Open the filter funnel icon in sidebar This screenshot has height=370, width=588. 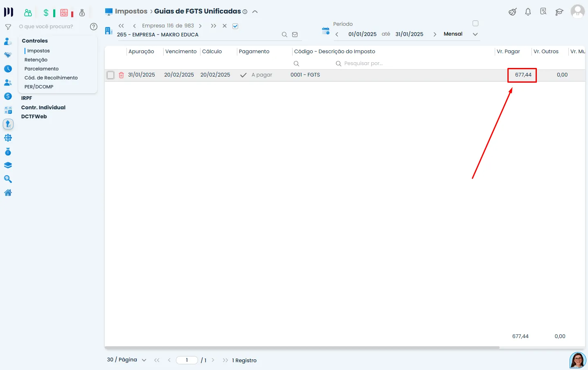pos(8,27)
